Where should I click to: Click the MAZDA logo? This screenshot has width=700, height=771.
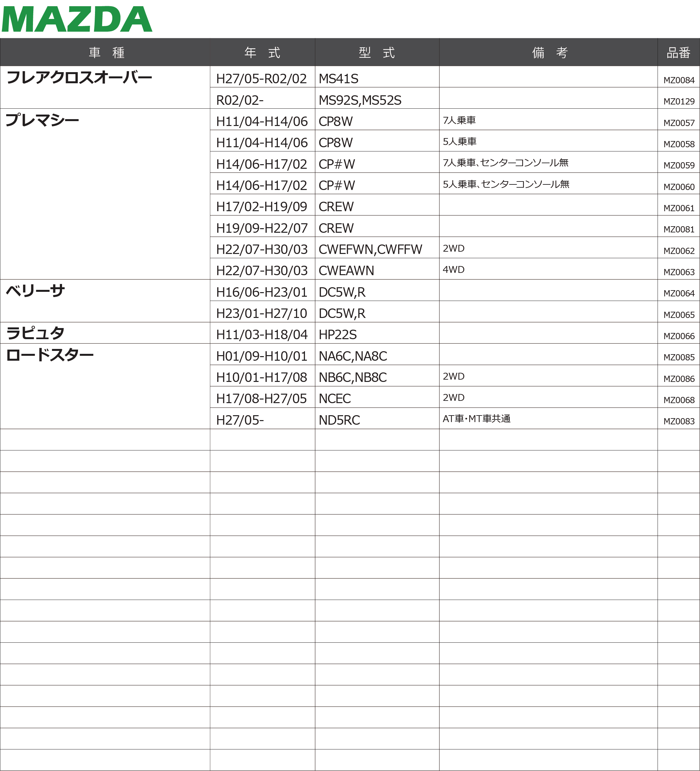point(77,19)
